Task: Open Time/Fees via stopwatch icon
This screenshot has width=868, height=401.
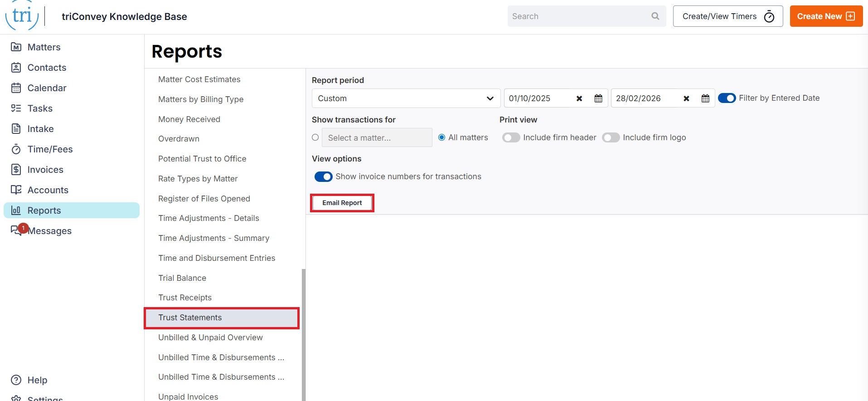Action: [16, 149]
